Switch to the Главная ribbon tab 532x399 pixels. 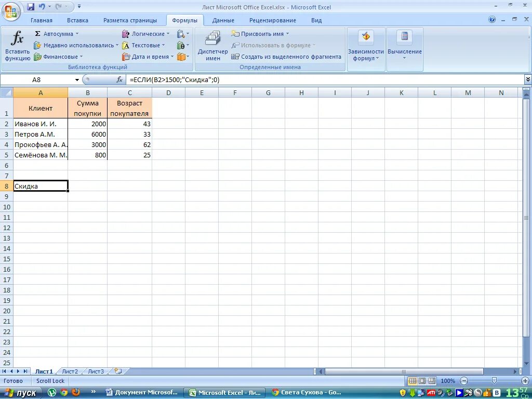point(42,20)
